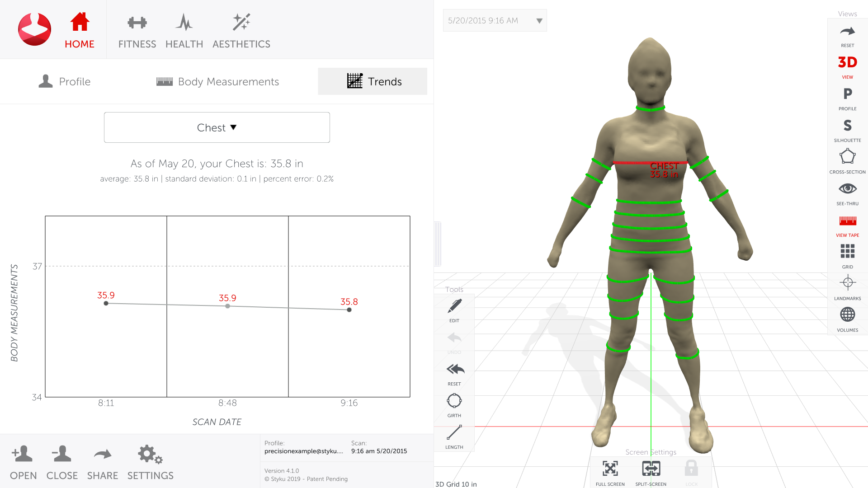This screenshot has width=868, height=488.
Task: Click the red Chest tape on model
Action: 633,163
